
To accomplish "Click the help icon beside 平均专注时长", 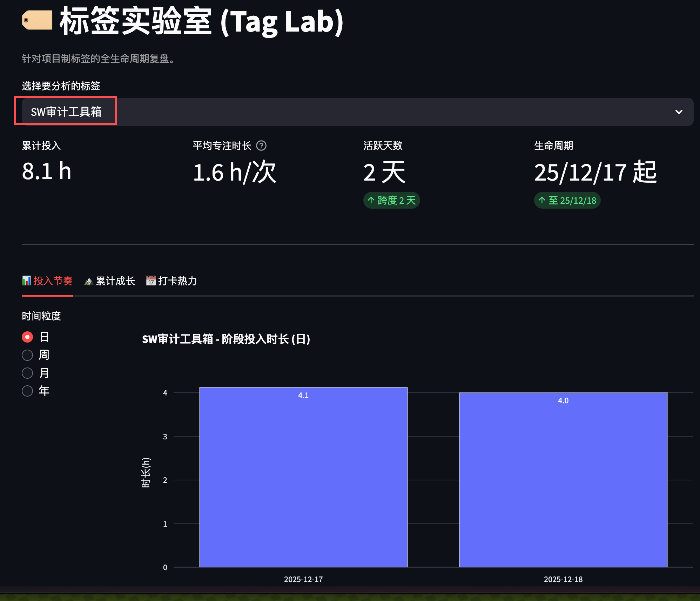I will [x=261, y=146].
